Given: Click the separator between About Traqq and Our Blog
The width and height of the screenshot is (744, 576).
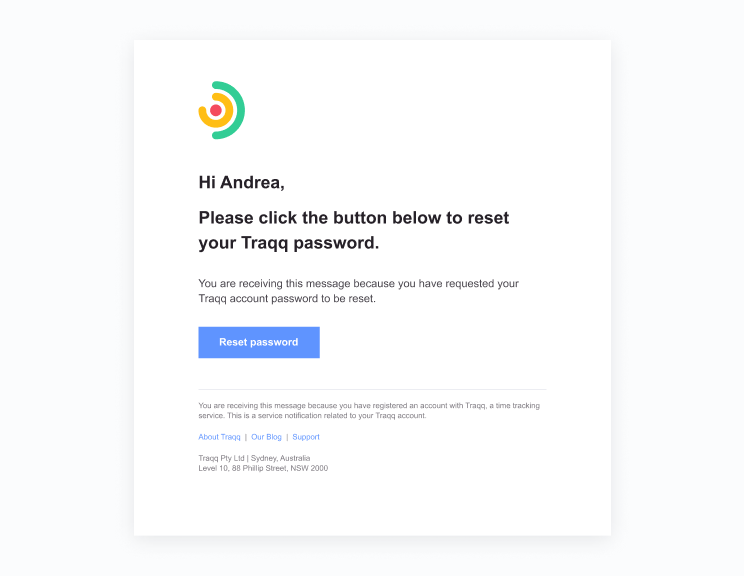Looking at the screenshot, I should click(246, 437).
